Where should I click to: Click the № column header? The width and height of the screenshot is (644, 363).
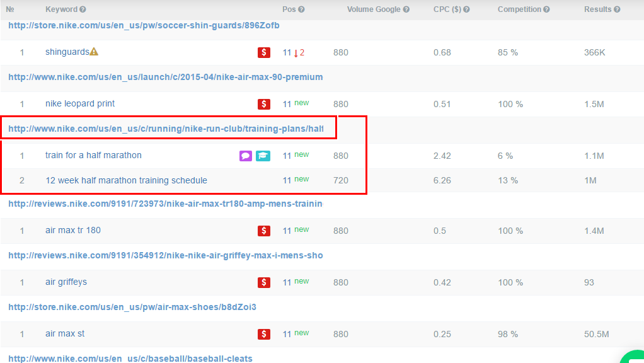coord(10,9)
